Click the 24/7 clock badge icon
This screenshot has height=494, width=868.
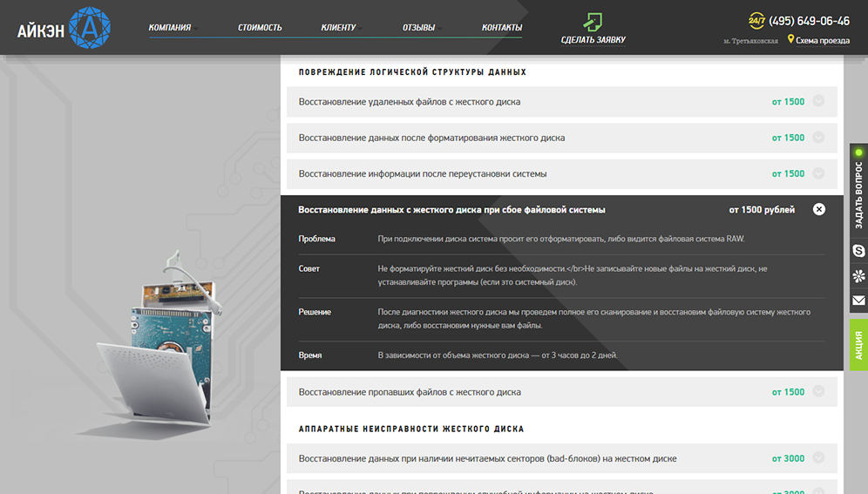coord(756,21)
